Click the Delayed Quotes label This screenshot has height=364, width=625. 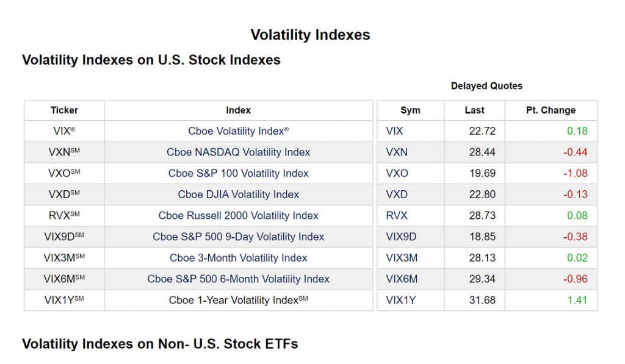486,86
